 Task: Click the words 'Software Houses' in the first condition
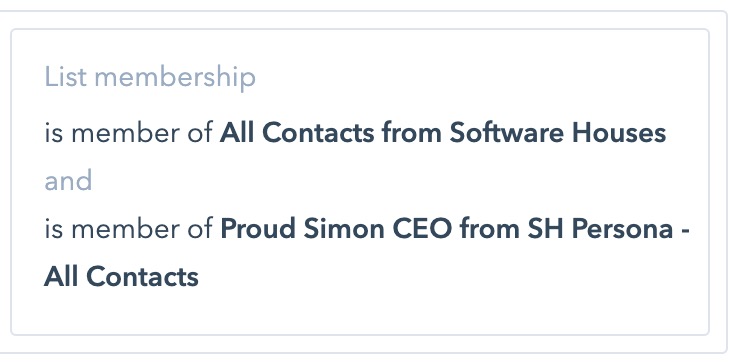pyautogui.click(x=558, y=133)
